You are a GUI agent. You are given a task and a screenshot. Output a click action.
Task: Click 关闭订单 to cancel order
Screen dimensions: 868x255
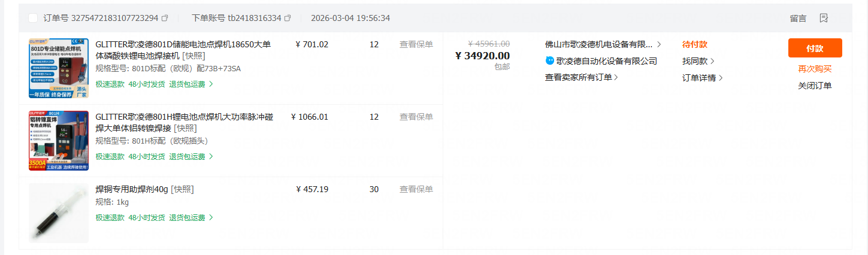tap(815, 86)
